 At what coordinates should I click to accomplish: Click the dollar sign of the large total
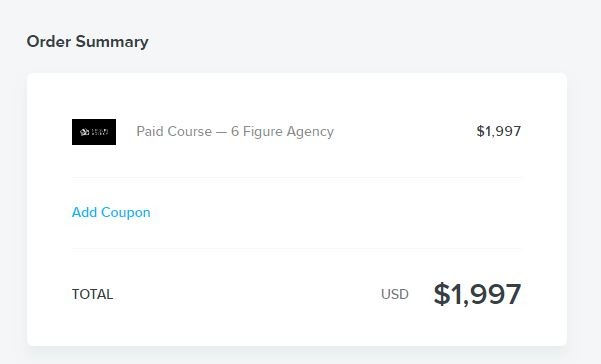pos(442,294)
